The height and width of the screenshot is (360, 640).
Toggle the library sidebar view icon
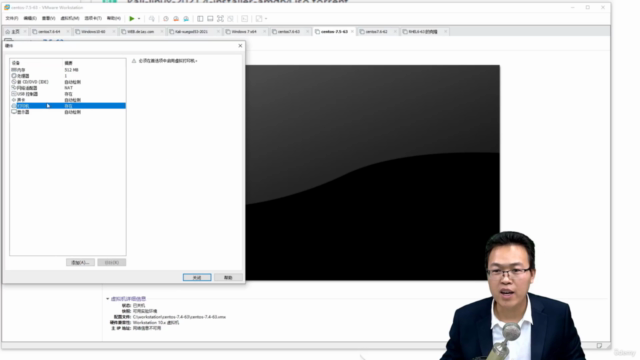click(x=200, y=18)
